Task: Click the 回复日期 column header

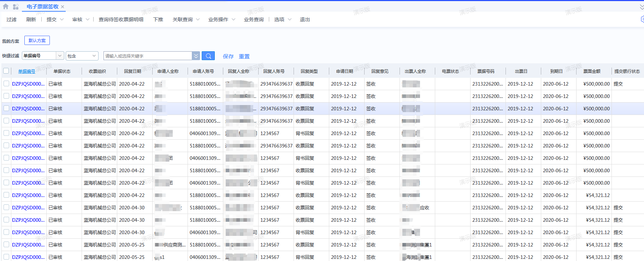Action: coord(132,71)
